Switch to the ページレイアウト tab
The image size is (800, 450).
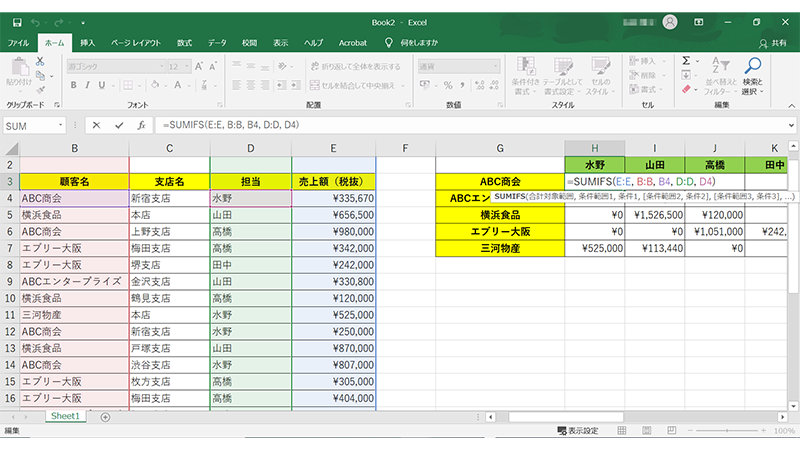136,43
